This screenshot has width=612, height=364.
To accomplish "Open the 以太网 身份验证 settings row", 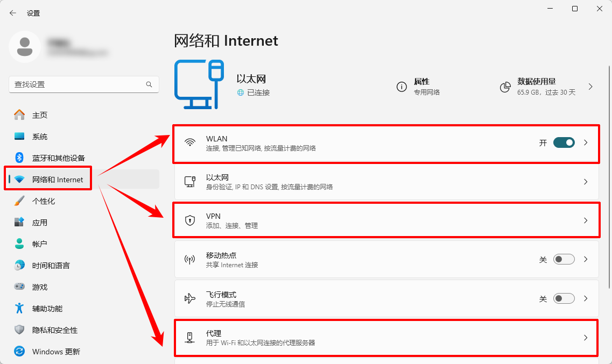I will (386, 182).
